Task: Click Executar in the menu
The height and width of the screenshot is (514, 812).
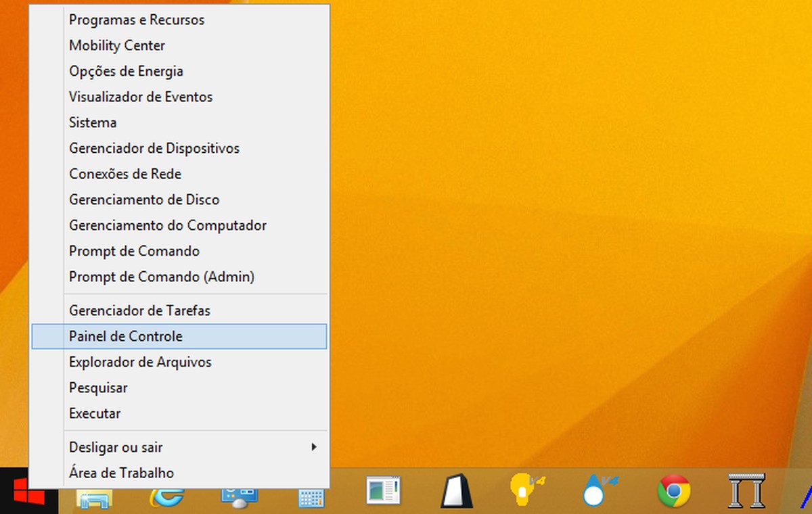Action: click(x=95, y=413)
